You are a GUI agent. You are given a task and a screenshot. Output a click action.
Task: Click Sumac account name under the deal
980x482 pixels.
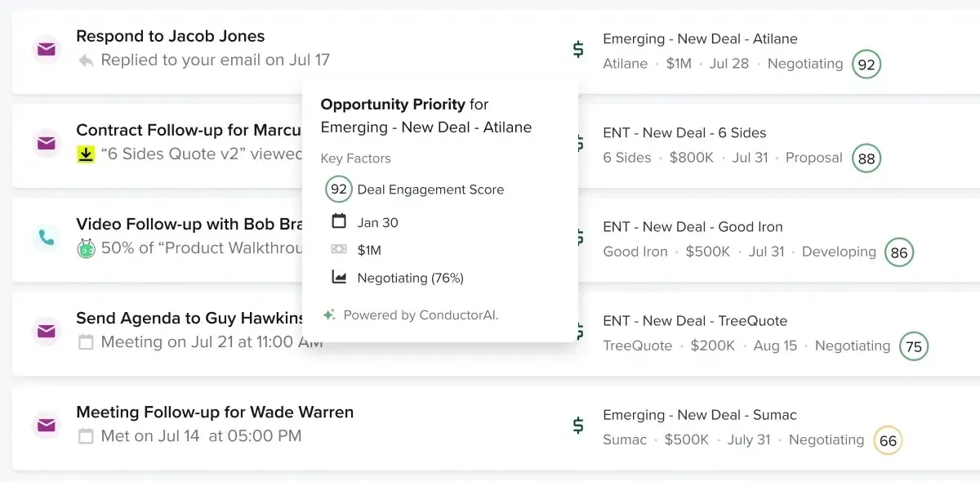point(625,439)
